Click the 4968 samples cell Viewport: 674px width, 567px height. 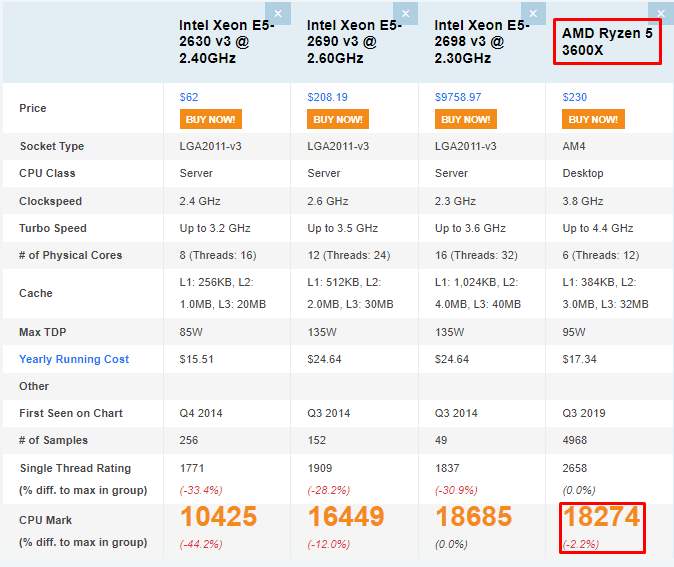pyautogui.click(x=575, y=440)
